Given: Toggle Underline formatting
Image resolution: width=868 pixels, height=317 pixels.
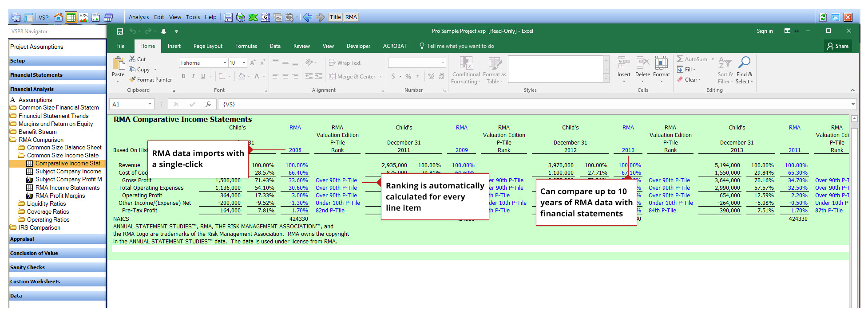Looking at the screenshot, I should 203,76.
